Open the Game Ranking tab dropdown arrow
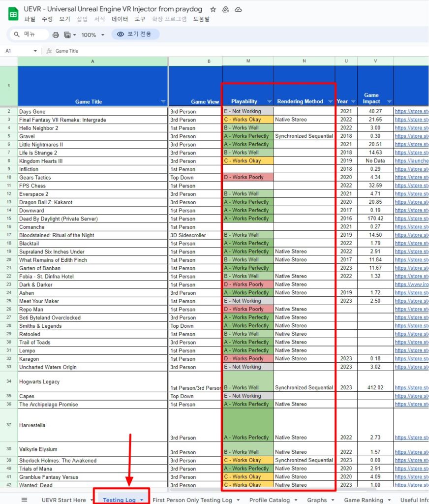Viewport: 429px width, 504px height. pos(389,500)
